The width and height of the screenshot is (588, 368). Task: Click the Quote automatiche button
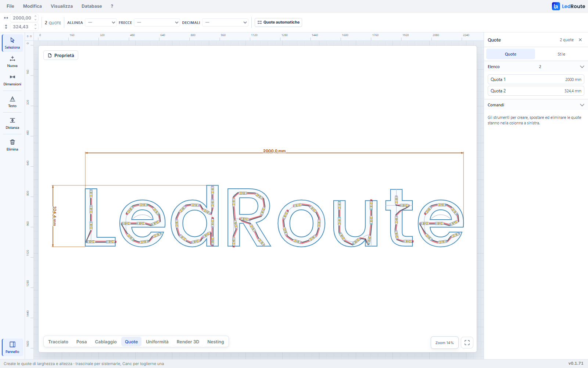click(278, 22)
